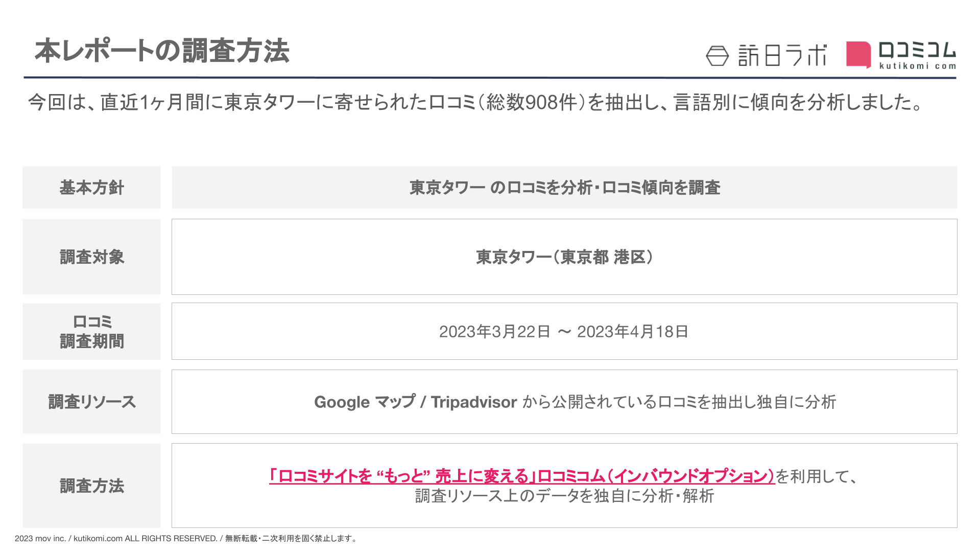Viewport: 980px width, 552px height.
Task: Select the date range 2023年3月22日 〜 2023年4月18日
Action: [564, 332]
